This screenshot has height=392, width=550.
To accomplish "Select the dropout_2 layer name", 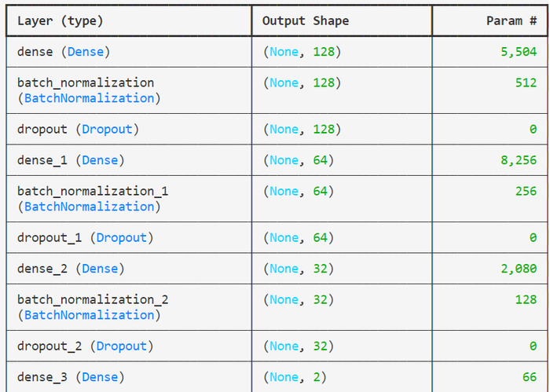I will click(50, 346).
